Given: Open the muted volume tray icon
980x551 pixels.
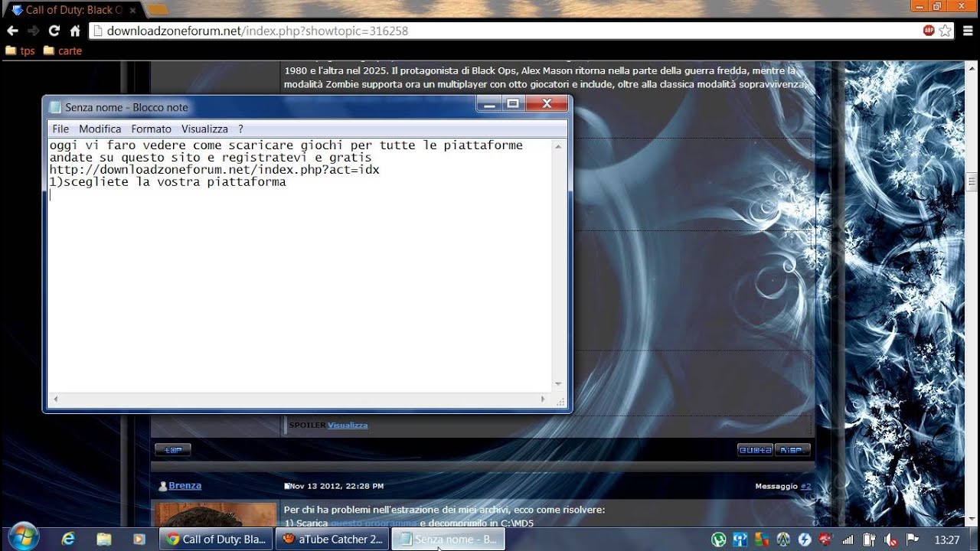Looking at the screenshot, I should point(890,540).
